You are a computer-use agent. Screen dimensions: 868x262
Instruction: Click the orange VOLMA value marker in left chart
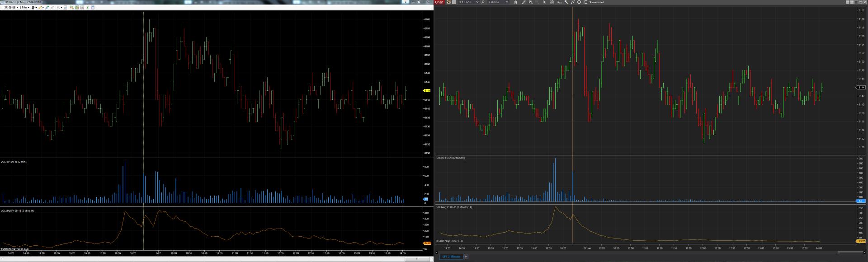click(427, 243)
